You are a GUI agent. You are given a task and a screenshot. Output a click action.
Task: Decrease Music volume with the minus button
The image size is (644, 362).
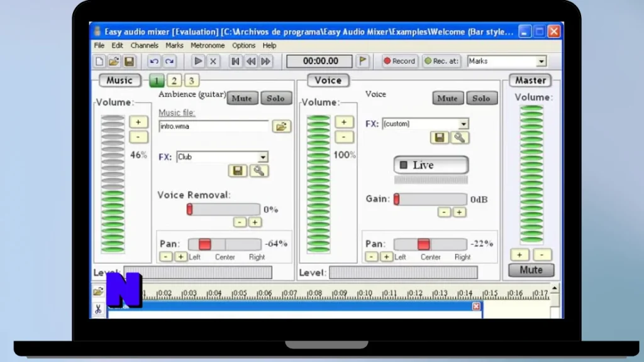pos(138,136)
